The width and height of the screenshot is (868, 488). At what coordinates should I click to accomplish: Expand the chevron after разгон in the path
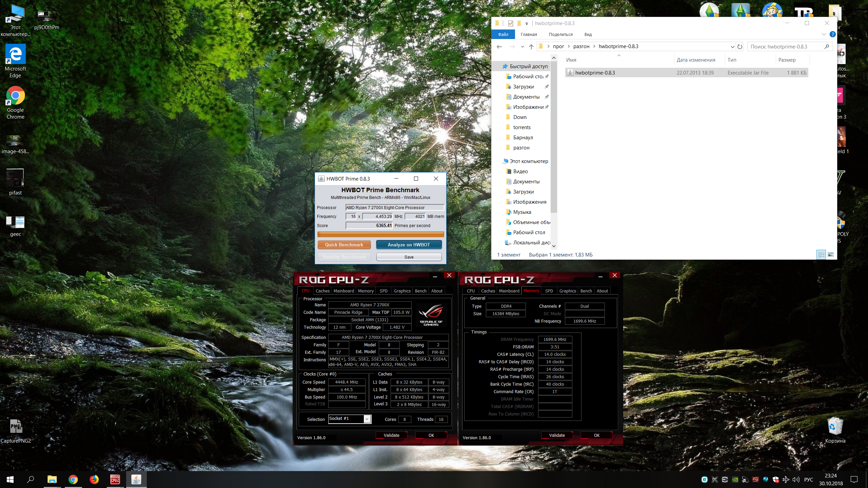594,46
